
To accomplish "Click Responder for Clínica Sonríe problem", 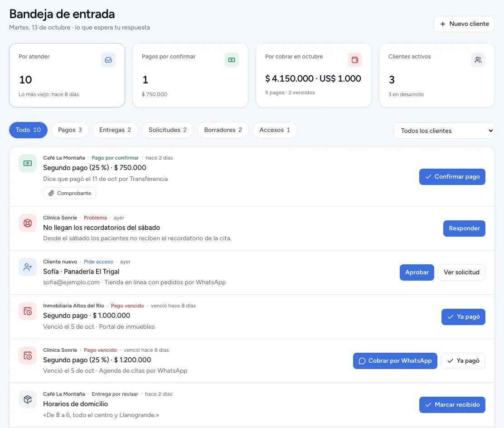I will 464,229.
